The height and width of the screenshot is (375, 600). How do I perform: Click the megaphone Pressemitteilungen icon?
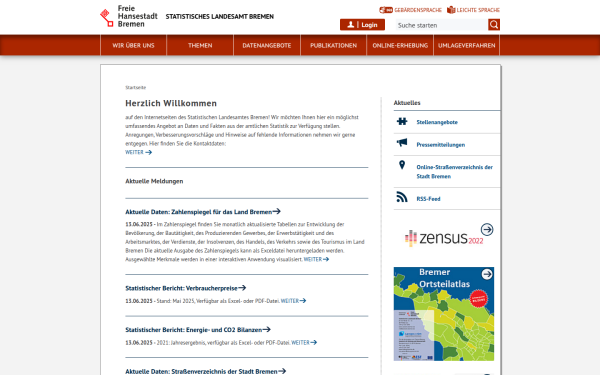click(402, 143)
